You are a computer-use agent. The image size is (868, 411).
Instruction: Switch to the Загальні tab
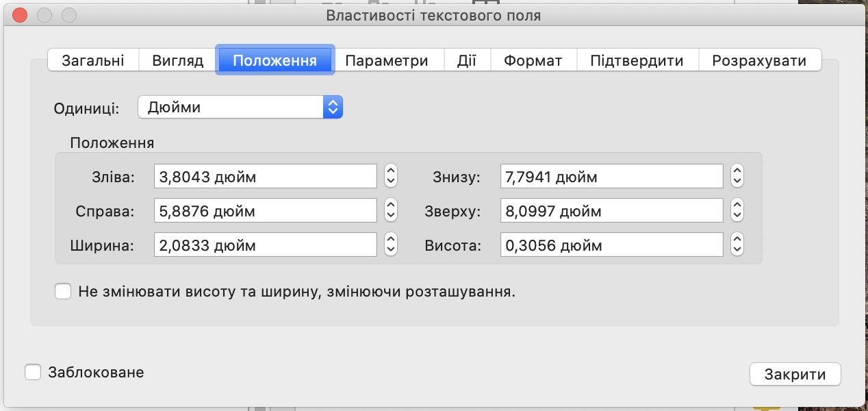tap(92, 60)
